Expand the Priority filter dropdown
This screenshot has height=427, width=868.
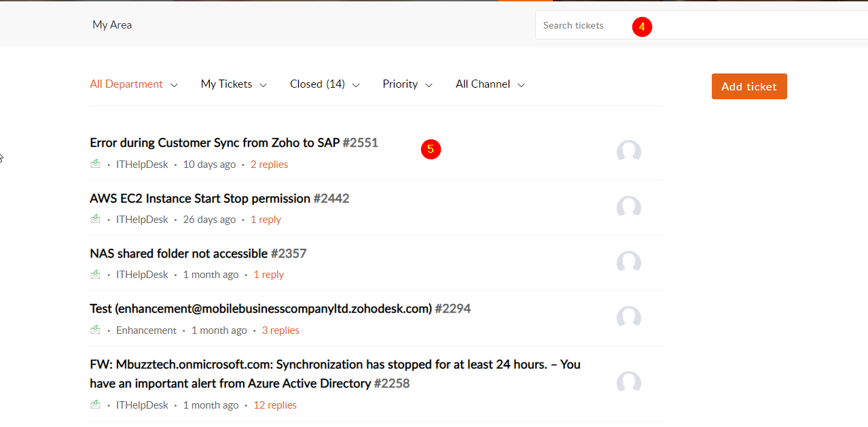click(x=408, y=84)
